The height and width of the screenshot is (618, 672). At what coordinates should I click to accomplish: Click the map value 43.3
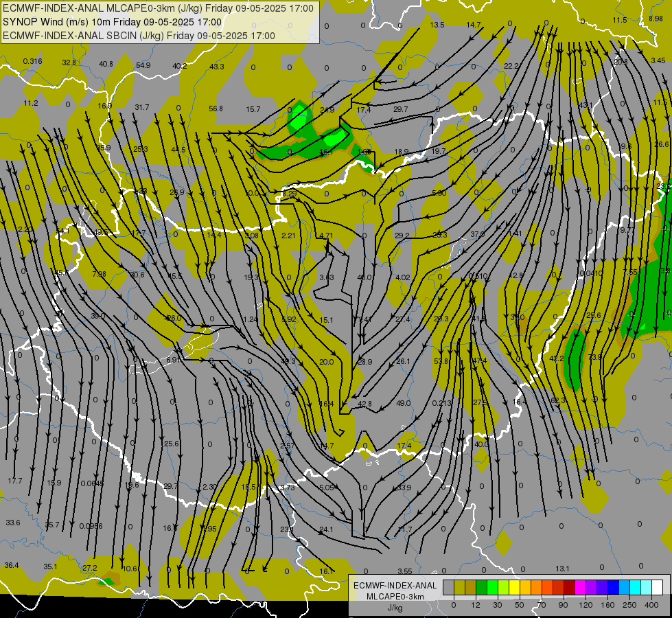216,67
